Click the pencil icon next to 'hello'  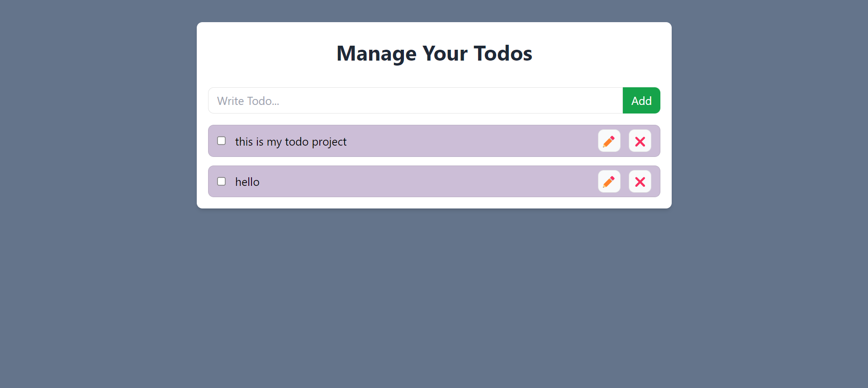click(609, 181)
